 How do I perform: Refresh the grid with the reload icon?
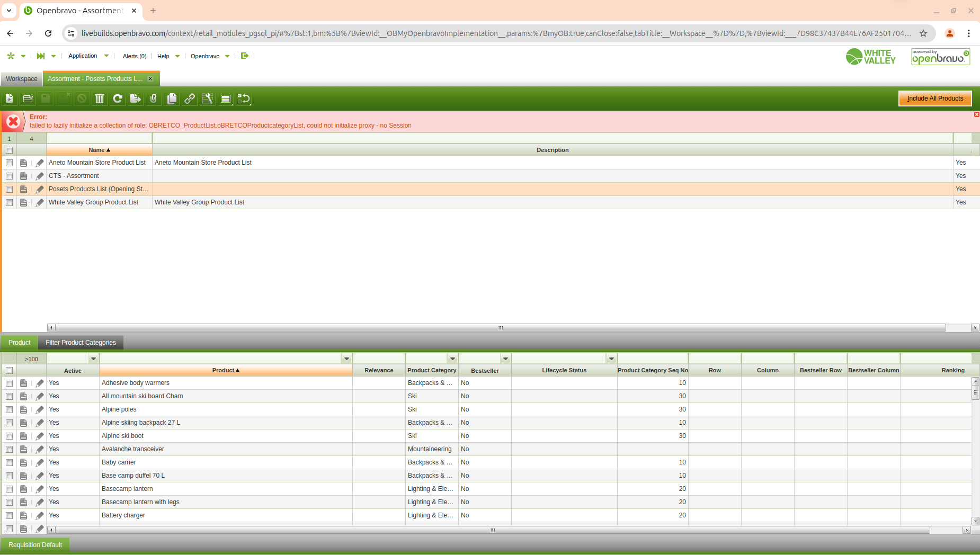point(118,99)
